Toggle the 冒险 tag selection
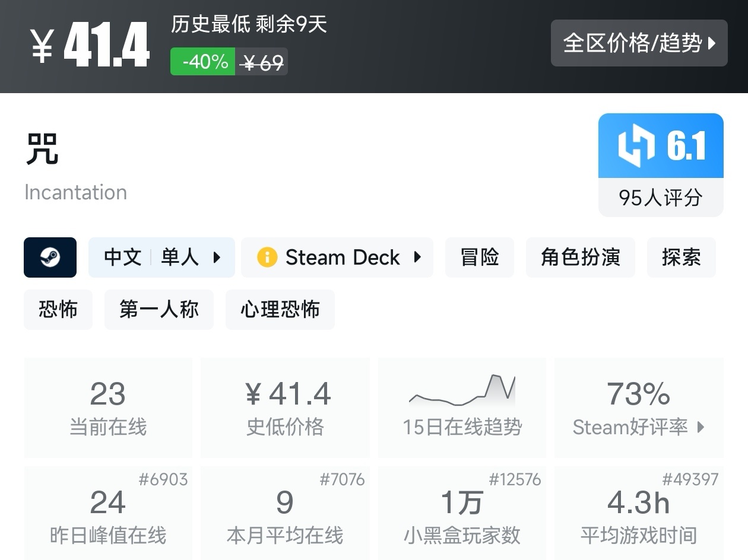The width and height of the screenshot is (748, 560). (x=479, y=257)
